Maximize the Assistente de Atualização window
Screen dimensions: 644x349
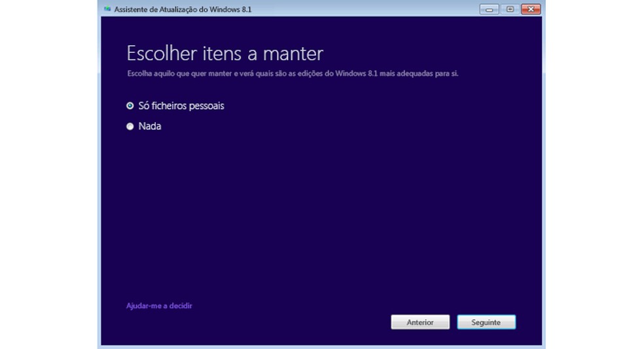[x=510, y=9]
